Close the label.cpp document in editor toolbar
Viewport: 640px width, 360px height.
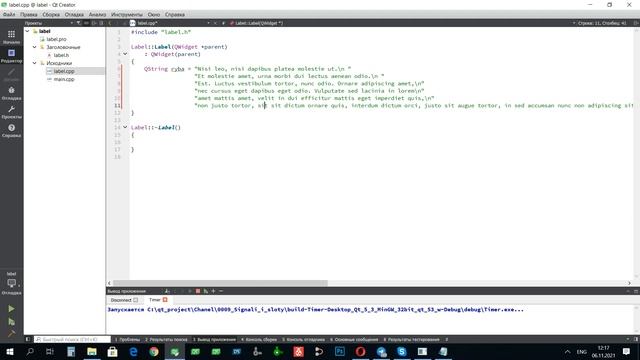(216, 23)
